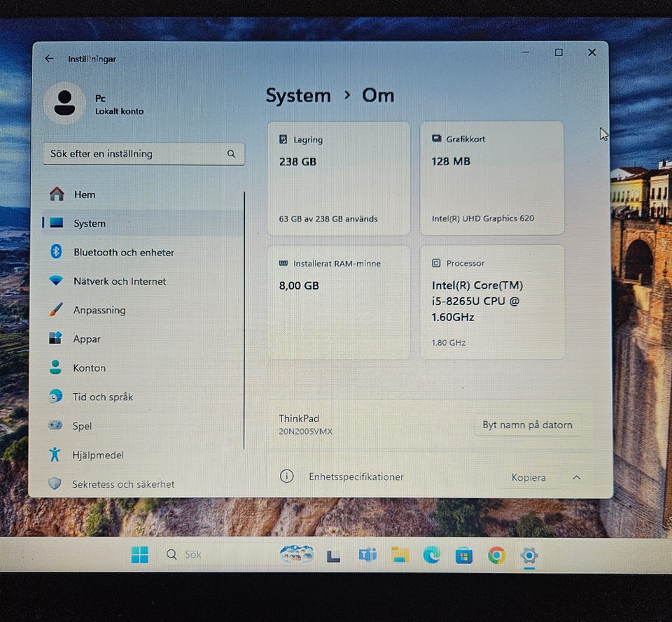Open Spel gaming settings
The image size is (672, 622).
click(x=82, y=426)
